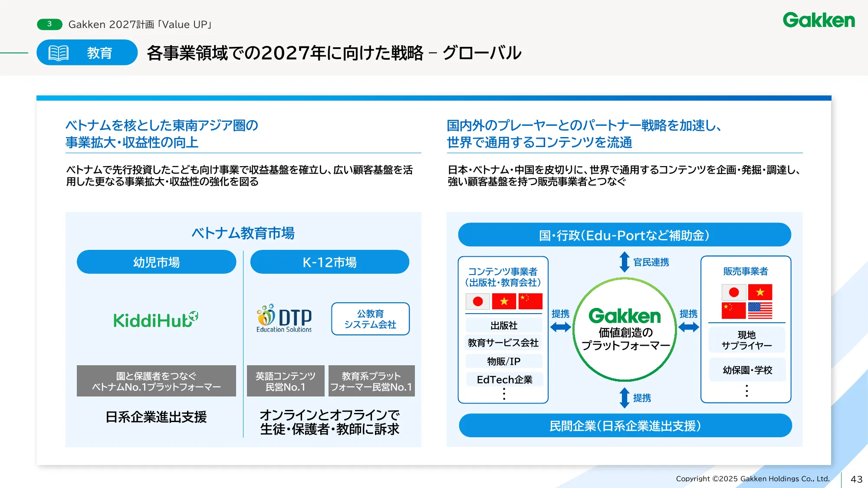This screenshot has height=488, width=868.
Task: Click the 官民連携 double arrow
Action: pos(625,262)
